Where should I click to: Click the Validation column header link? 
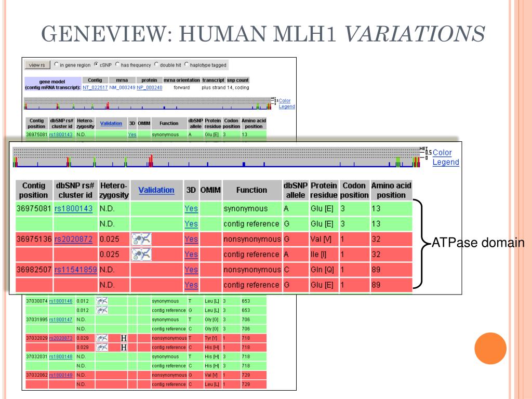pyautogui.click(x=156, y=190)
